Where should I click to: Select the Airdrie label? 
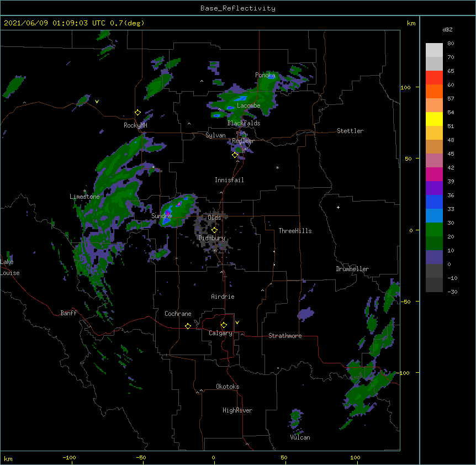tap(223, 297)
